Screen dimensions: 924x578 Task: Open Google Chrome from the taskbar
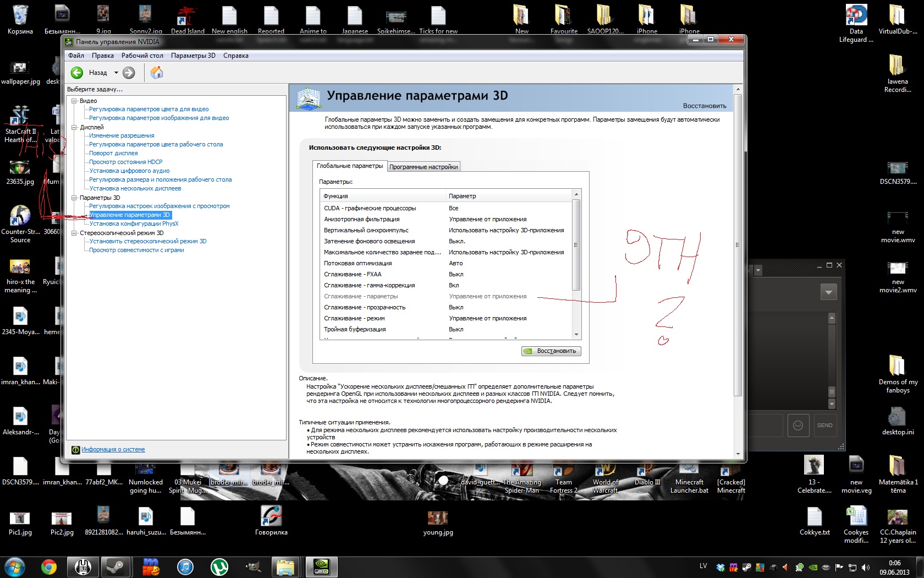click(x=49, y=566)
